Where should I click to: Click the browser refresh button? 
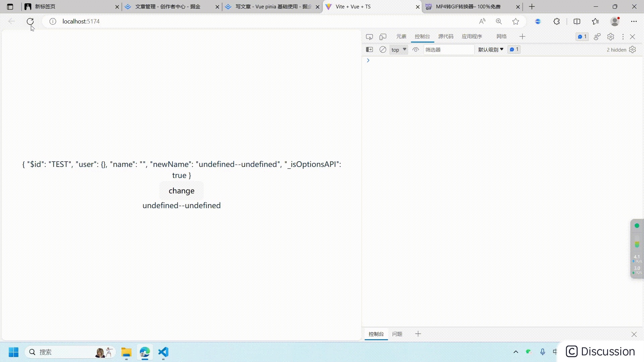tap(30, 21)
